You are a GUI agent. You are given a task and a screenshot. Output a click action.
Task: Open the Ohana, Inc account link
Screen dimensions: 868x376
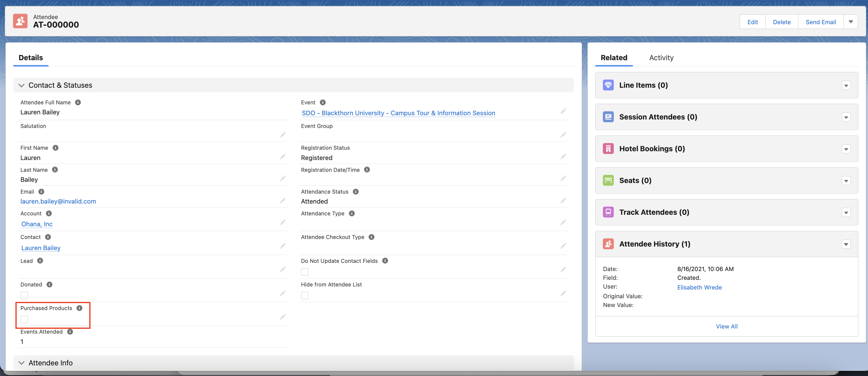(37, 224)
